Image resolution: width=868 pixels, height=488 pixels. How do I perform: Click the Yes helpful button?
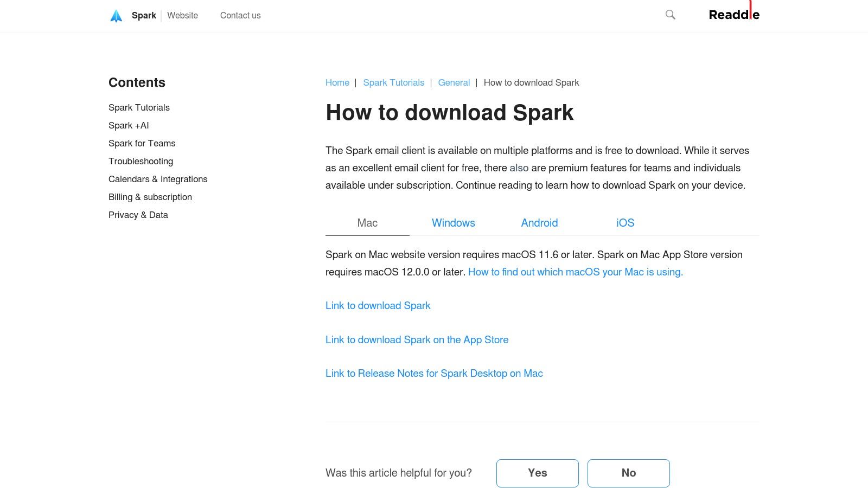(537, 473)
